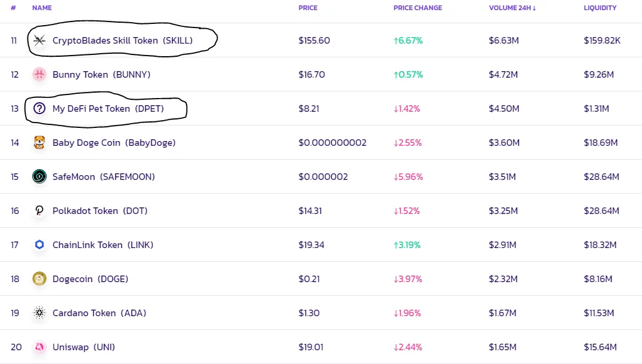Click the SKILL price $155.60
The image size is (642, 364).
[314, 41]
